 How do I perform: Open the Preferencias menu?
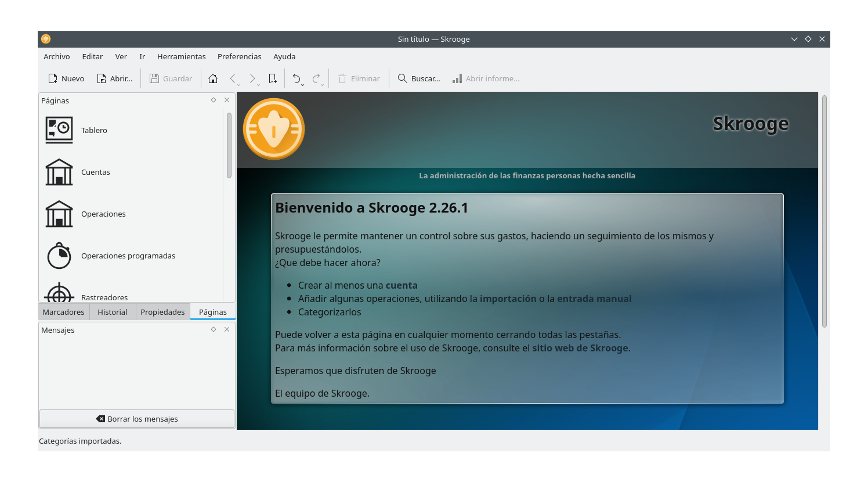click(x=239, y=56)
